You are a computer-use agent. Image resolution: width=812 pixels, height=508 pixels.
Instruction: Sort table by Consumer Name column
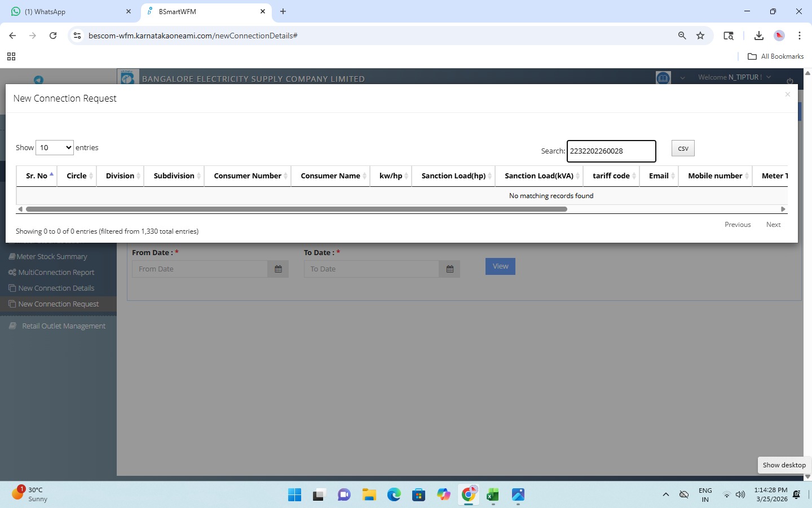330,176
